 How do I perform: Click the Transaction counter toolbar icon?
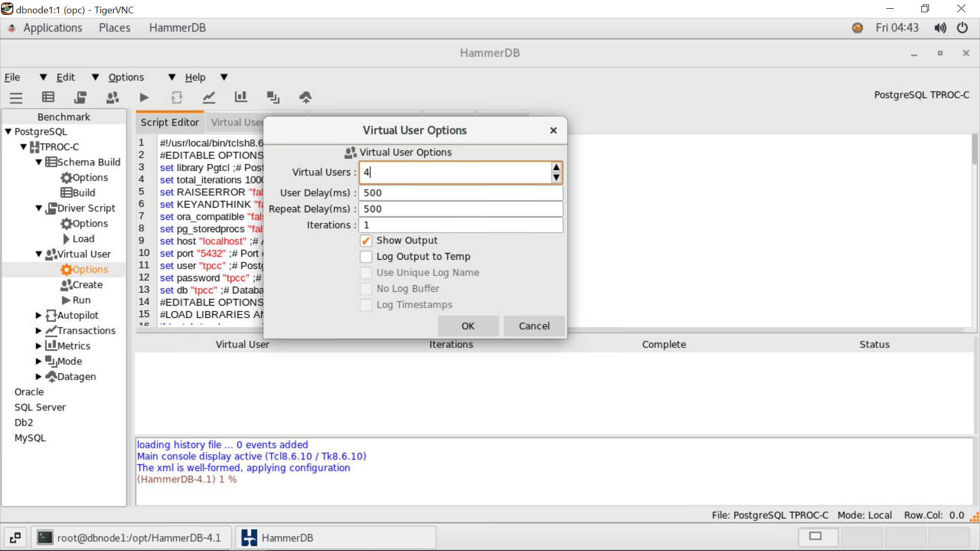209,97
